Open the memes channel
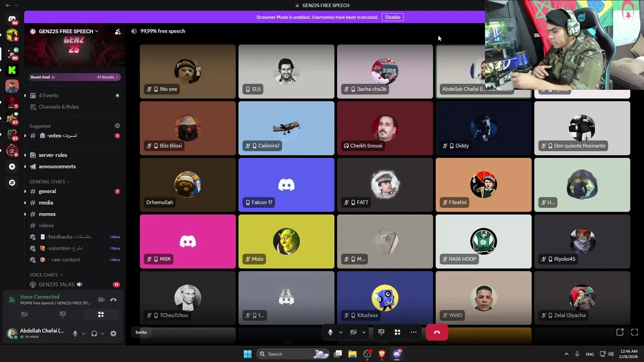The height and width of the screenshot is (362, 644). (x=74, y=214)
